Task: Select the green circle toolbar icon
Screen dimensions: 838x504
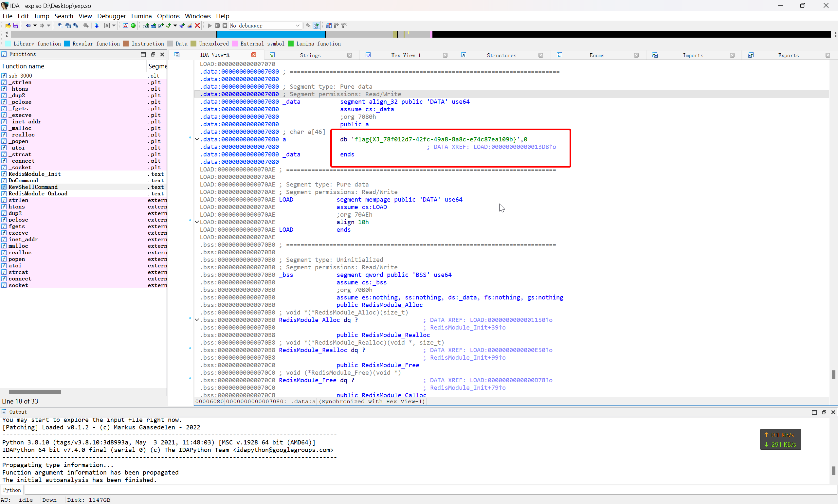Action: (133, 26)
